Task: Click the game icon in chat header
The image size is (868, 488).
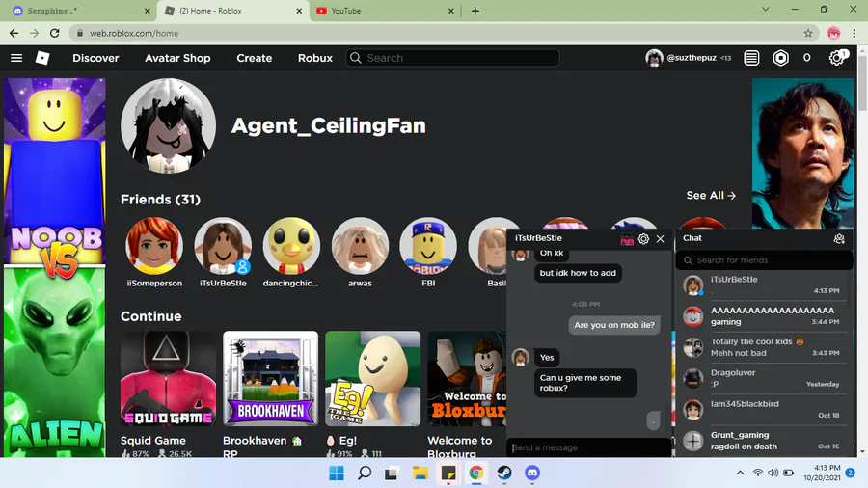Action: (x=627, y=239)
